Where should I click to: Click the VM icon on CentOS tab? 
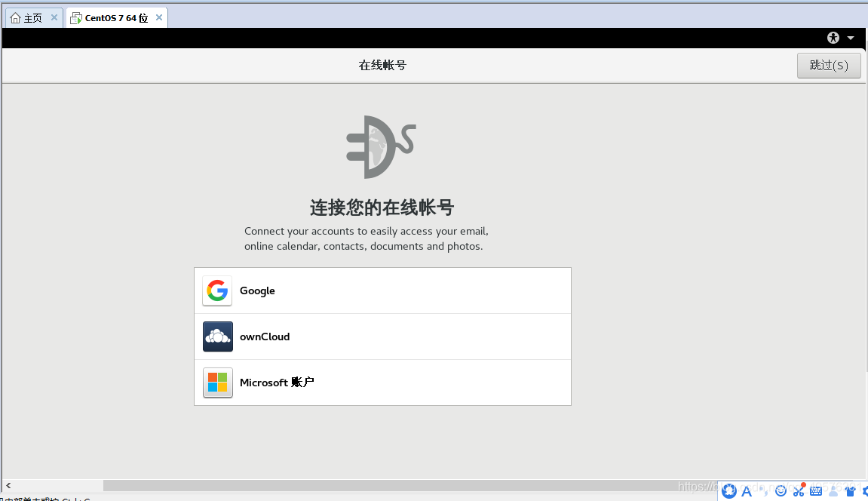76,18
